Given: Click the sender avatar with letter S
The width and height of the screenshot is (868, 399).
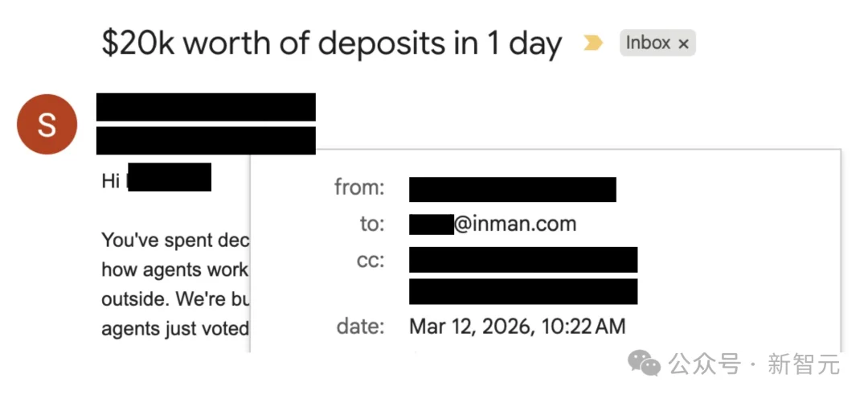Looking at the screenshot, I should coord(47,125).
